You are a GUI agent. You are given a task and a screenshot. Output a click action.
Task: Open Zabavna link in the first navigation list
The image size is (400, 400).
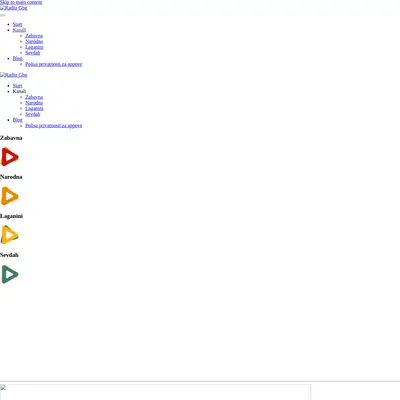pyautogui.click(x=34, y=36)
